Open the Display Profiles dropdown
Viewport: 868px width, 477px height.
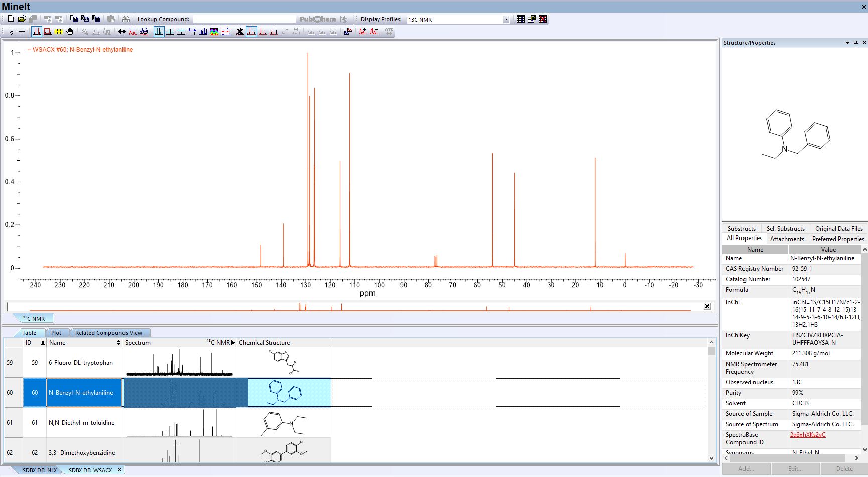pos(506,20)
